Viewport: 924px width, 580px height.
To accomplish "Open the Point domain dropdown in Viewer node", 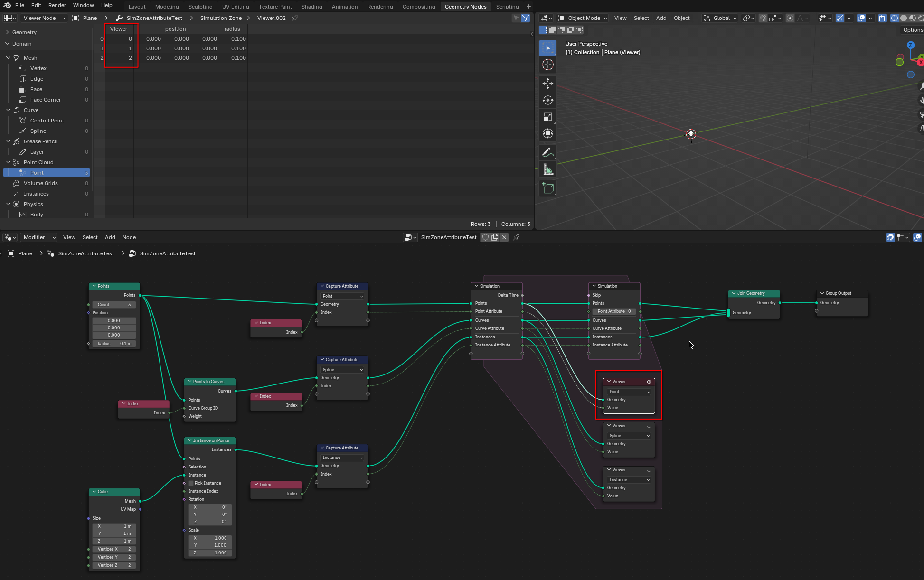I will tap(629, 392).
